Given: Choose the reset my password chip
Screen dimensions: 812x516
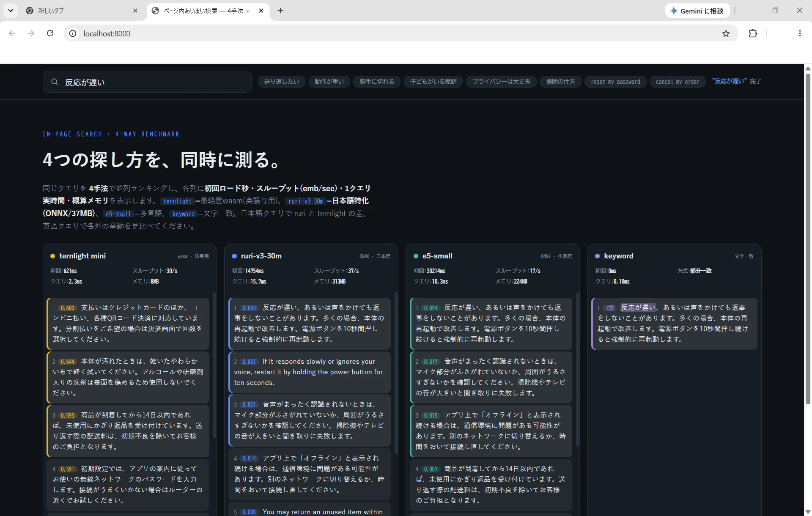Looking at the screenshot, I should click(x=616, y=82).
